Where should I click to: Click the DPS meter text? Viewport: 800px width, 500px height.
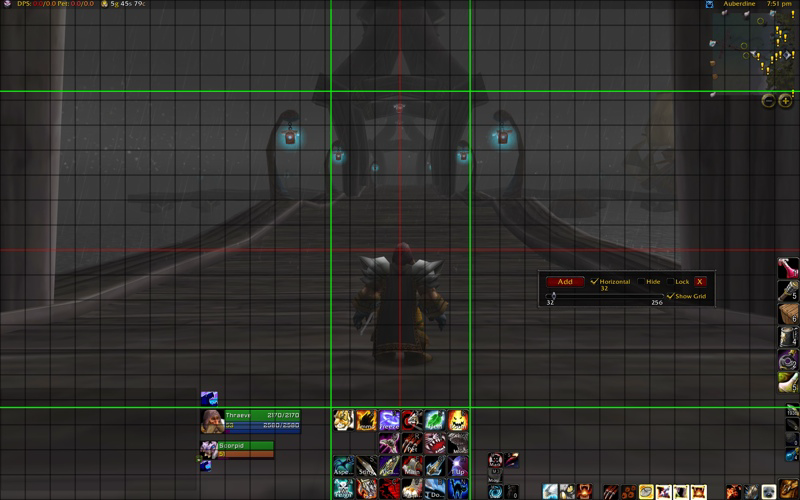pos(55,4)
